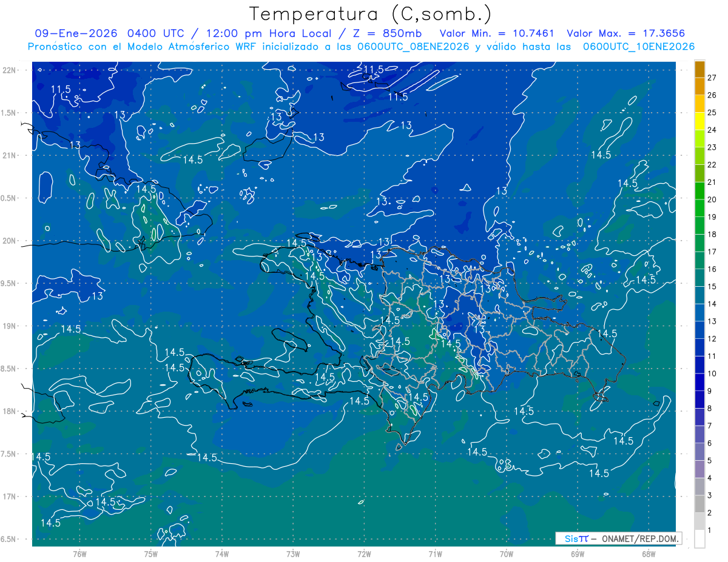Click the "72W" longitude label
This screenshot has height=562, width=728.
364,554
